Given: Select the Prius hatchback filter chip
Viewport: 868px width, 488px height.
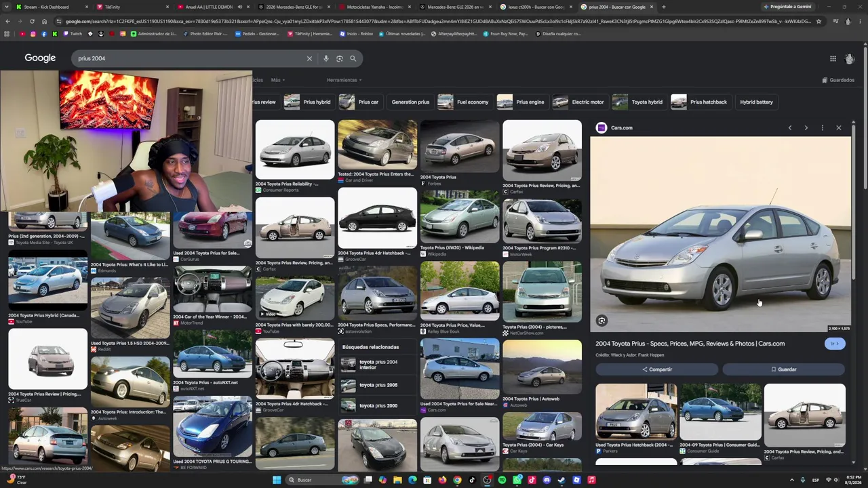Looking at the screenshot, I should 699,102.
